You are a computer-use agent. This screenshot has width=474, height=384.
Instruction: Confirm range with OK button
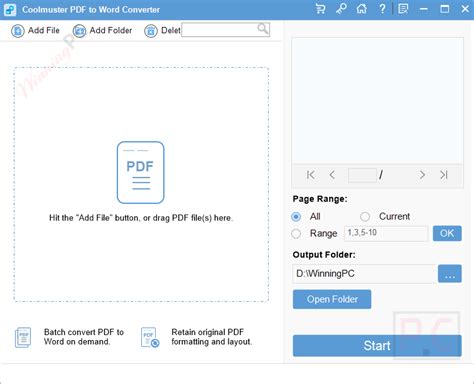(447, 233)
